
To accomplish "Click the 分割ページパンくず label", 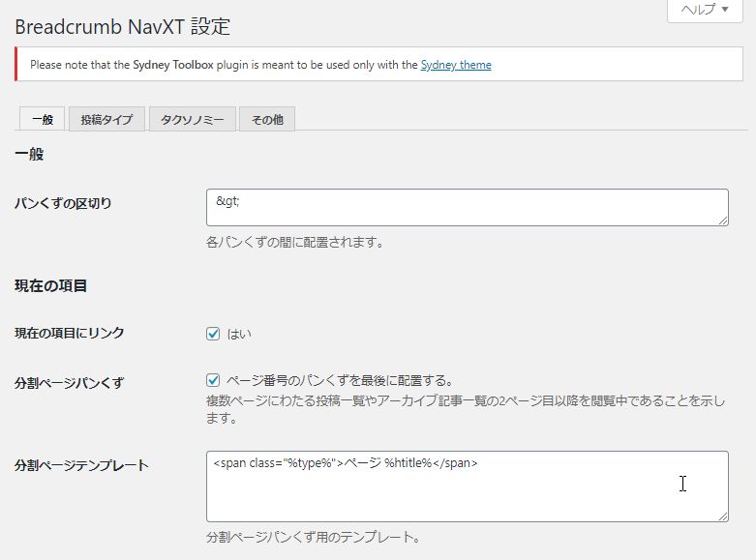I will 69,383.
